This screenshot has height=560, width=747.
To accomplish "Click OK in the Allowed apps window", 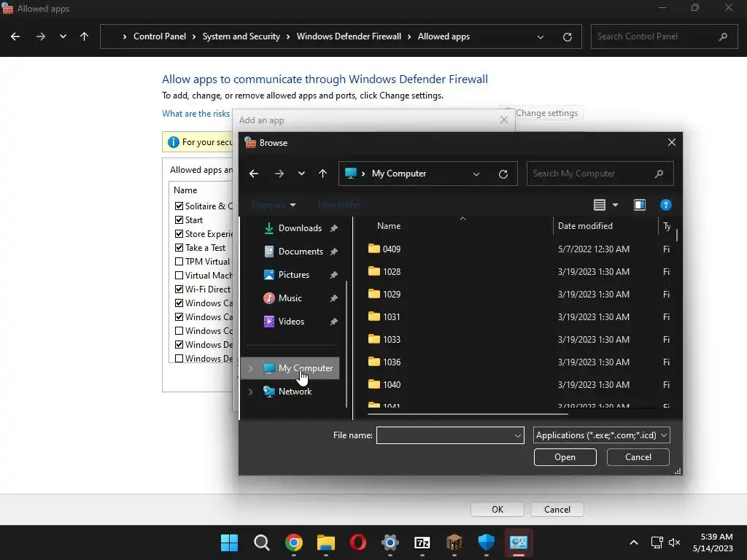I will [498, 510].
